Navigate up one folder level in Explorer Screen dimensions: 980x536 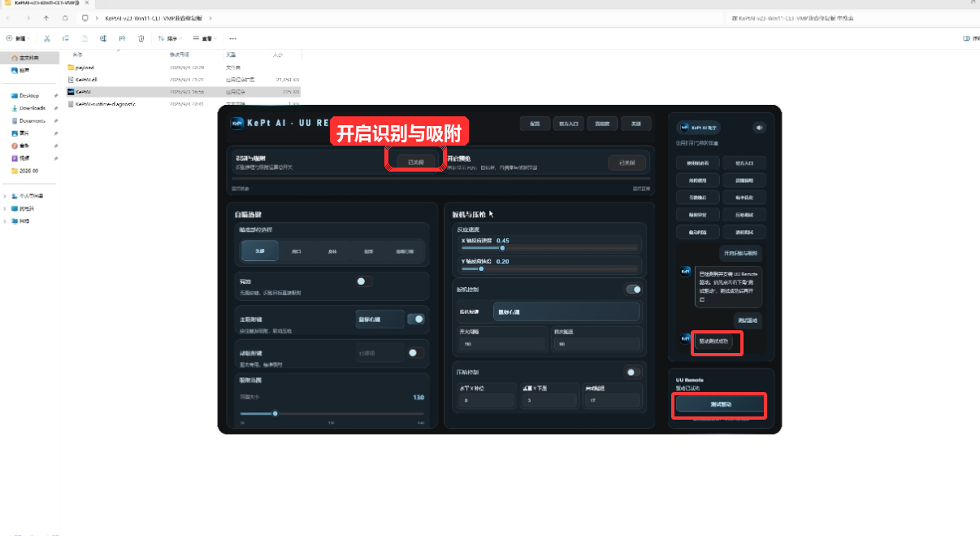(x=46, y=18)
